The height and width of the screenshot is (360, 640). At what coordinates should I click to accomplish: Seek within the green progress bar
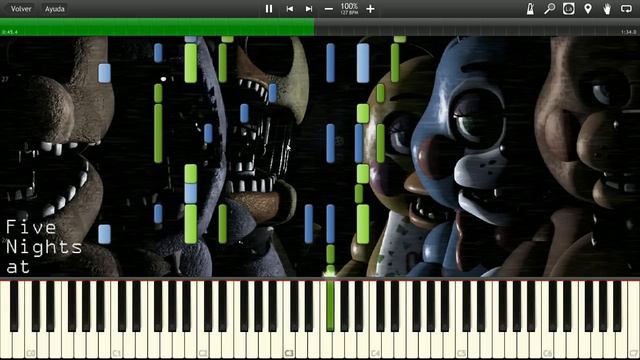pos(157,27)
